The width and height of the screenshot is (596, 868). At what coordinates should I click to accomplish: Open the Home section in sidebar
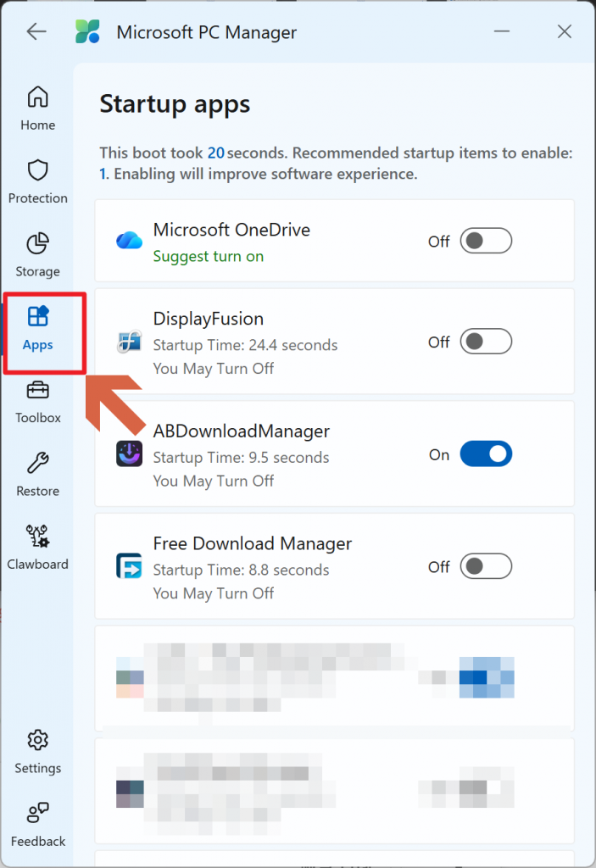[37, 108]
